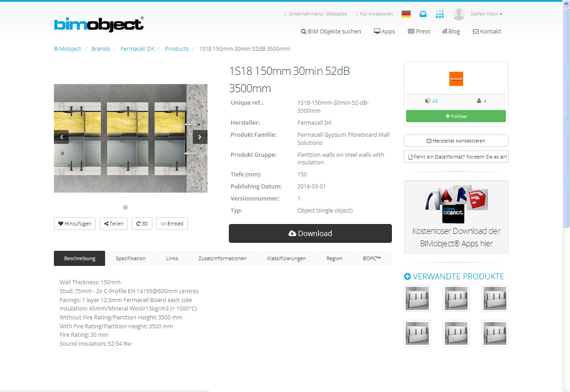Open first related product thumbnail, top row

(x=417, y=298)
